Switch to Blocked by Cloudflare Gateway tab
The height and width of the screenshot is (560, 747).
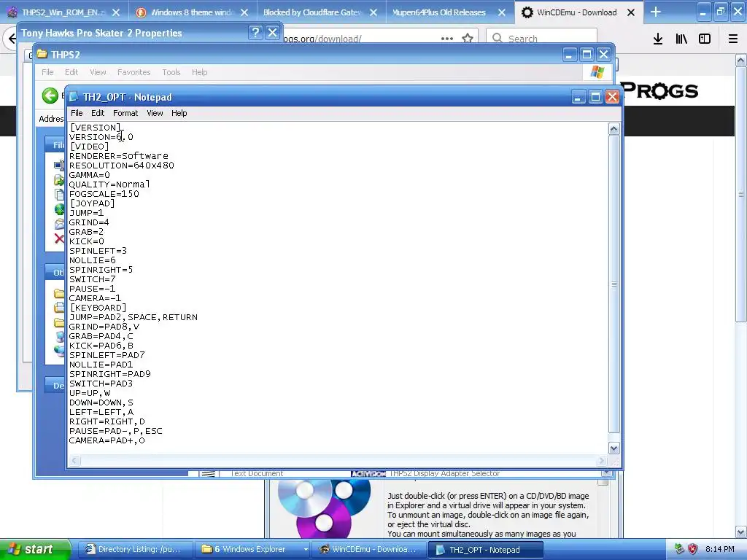point(312,12)
